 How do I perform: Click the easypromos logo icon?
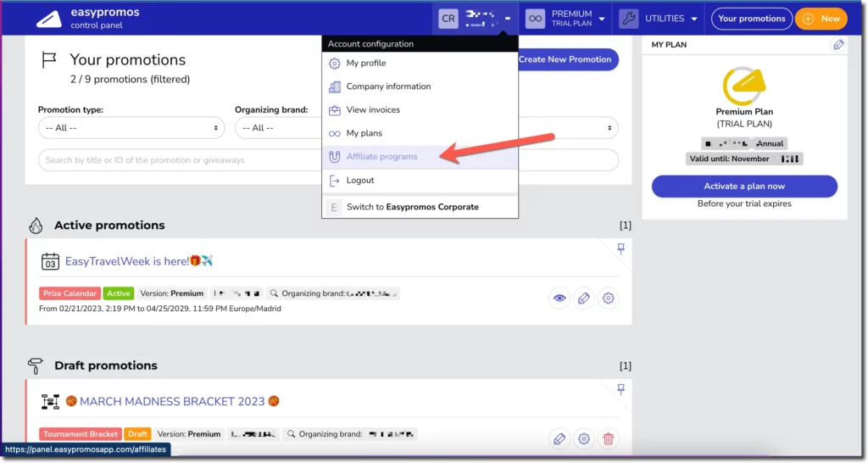pos(49,19)
